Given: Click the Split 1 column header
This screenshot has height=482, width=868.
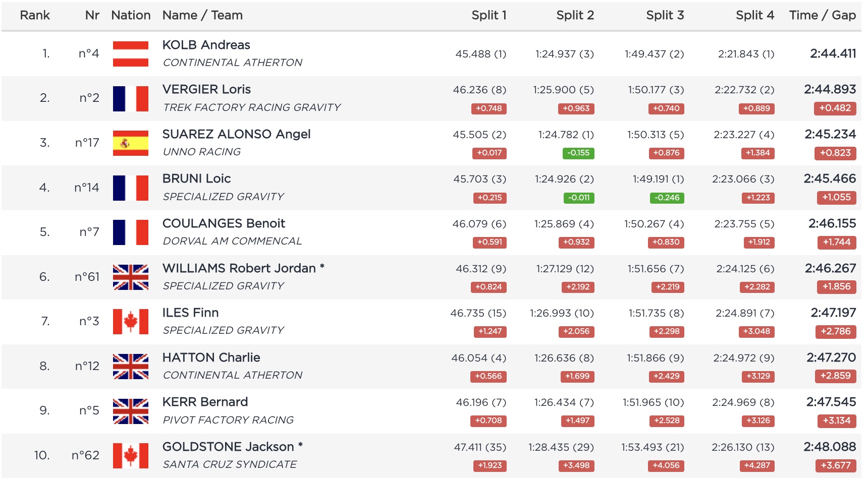Looking at the screenshot, I should click(489, 15).
